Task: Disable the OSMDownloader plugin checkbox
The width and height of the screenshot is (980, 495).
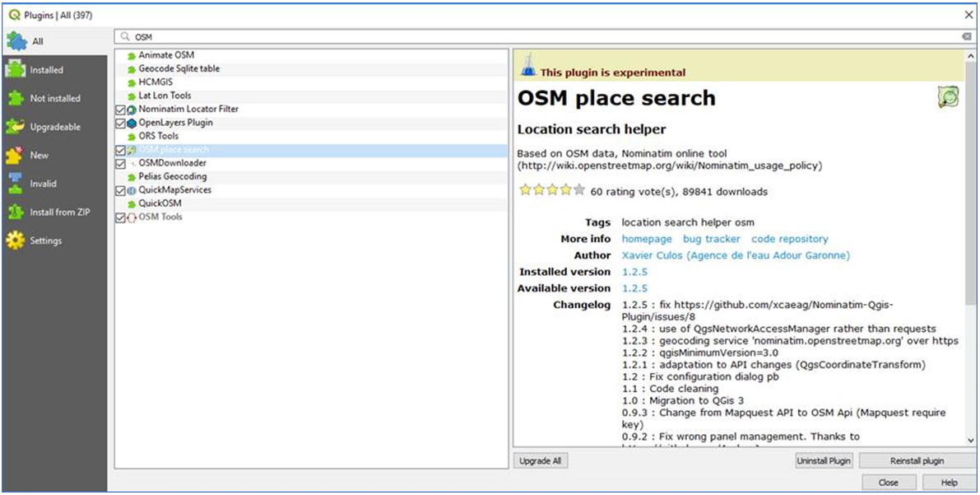Action: tap(120, 162)
